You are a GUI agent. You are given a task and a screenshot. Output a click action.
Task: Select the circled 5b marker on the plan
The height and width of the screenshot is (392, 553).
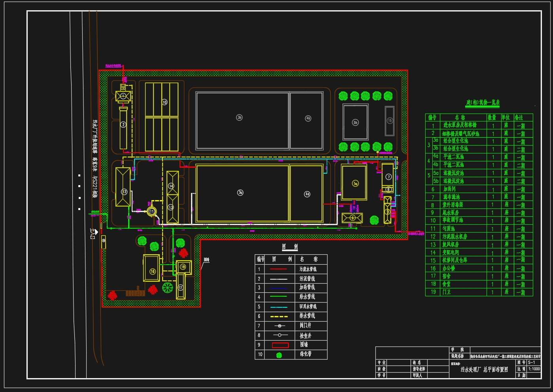[x=355, y=123]
